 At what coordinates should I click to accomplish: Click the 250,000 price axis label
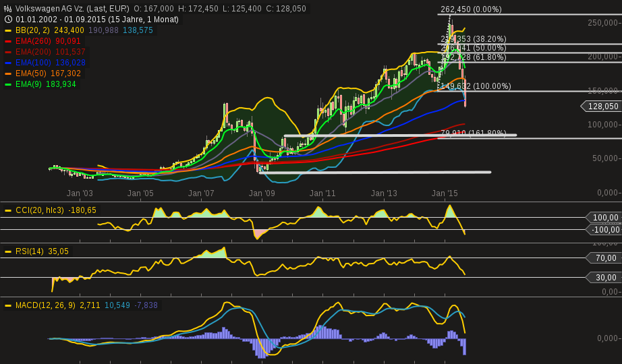point(604,23)
